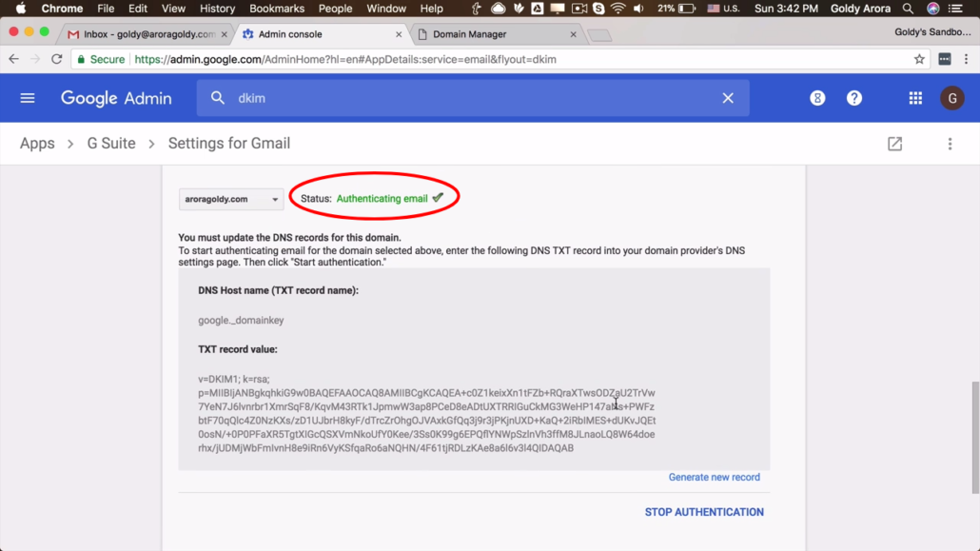Go back with the browser back arrow
The width and height of the screenshot is (980, 551).
13,59
